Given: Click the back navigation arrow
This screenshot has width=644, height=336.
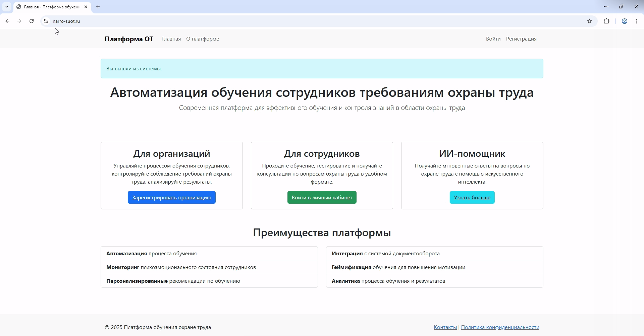Looking at the screenshot, I should (7, 21).
